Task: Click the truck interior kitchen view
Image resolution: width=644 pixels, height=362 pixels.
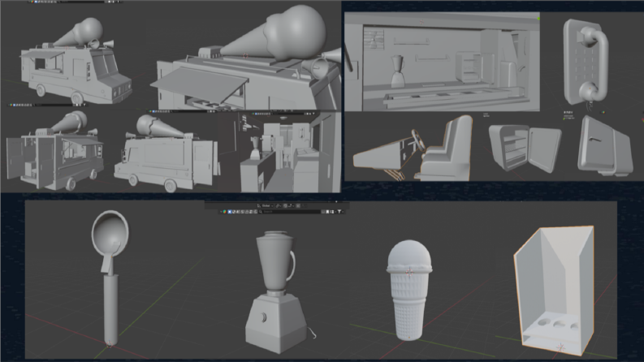Action: [290, 153]
